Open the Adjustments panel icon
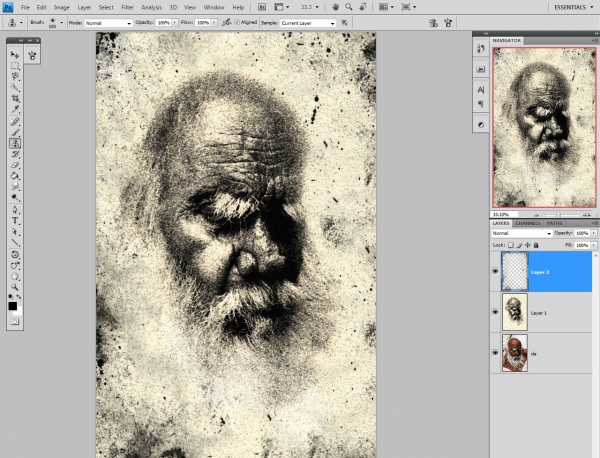This screenshot has width=600, height=458. [481, 125]
